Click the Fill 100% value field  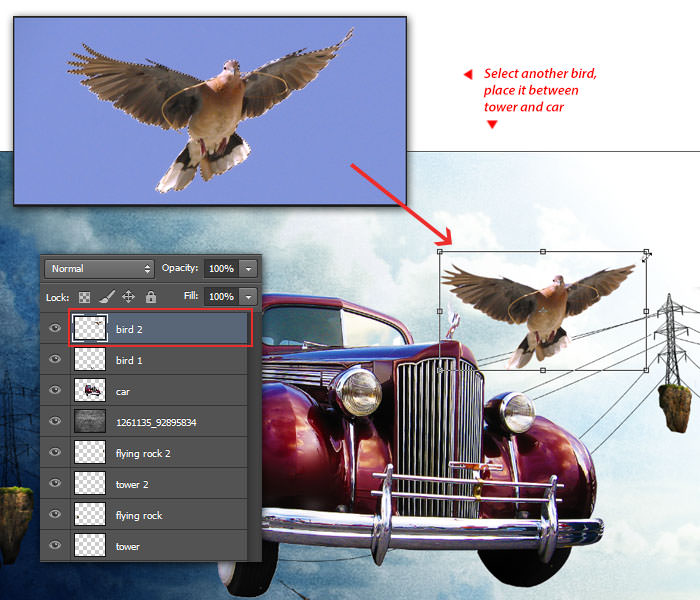coord(221,296)
